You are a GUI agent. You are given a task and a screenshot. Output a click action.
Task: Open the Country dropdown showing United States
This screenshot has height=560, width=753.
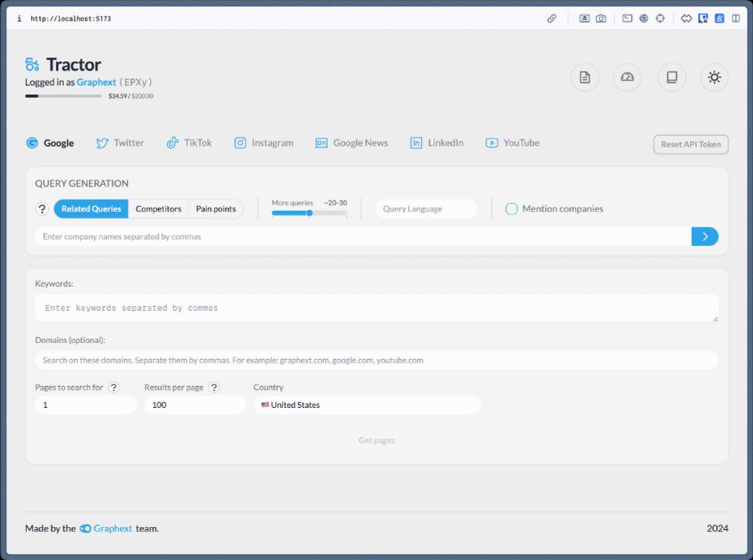click(367, 405)
